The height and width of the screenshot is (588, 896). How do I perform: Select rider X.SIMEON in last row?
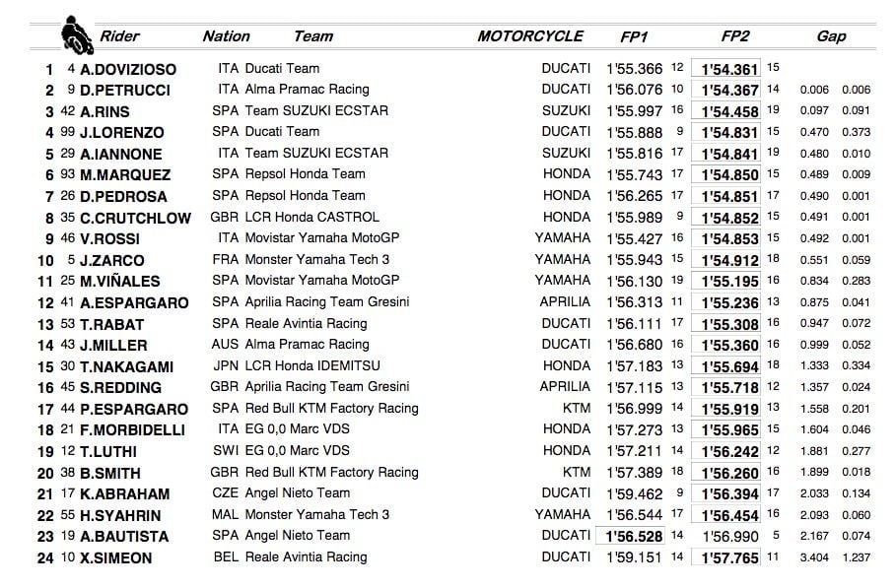pos(116,557)
